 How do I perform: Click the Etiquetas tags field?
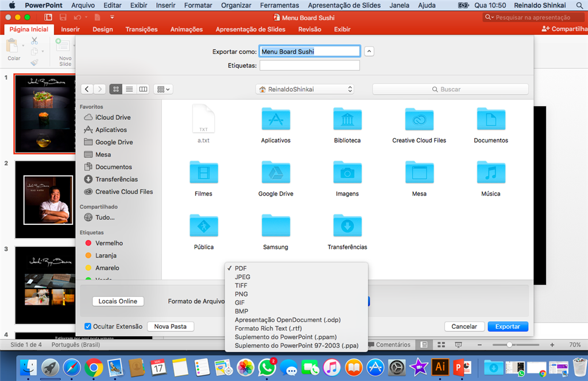click(x=310, y=65)
